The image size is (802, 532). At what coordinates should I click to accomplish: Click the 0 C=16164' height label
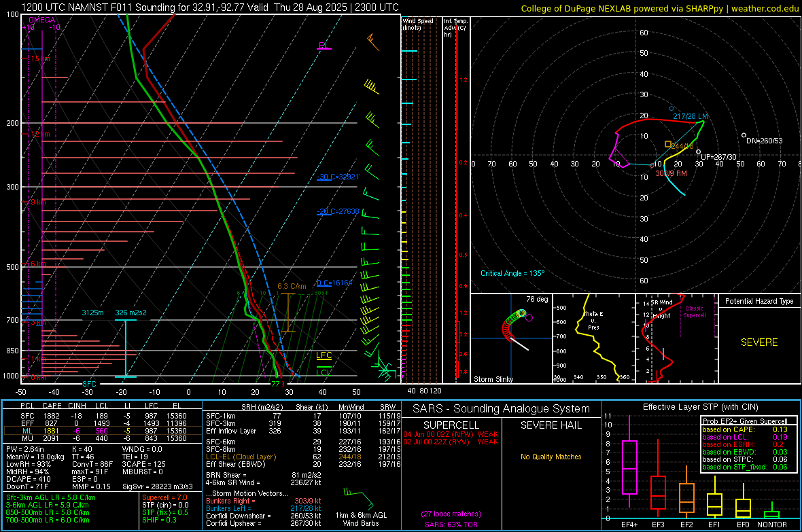[x=335, y=283]
